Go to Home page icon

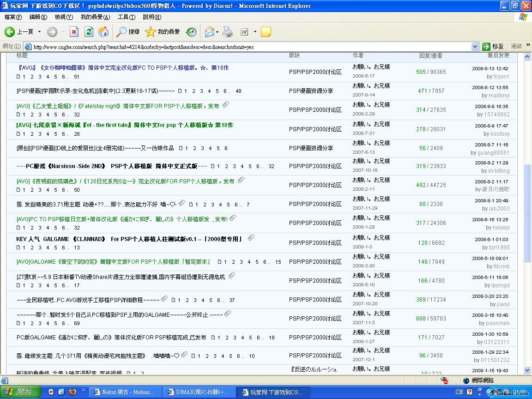[x=103, y=32]
